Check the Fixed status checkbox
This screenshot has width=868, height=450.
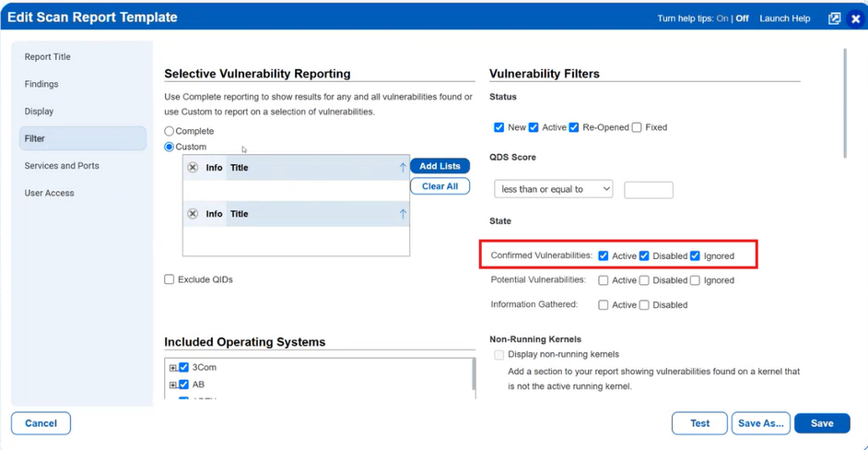coord(637,127)
